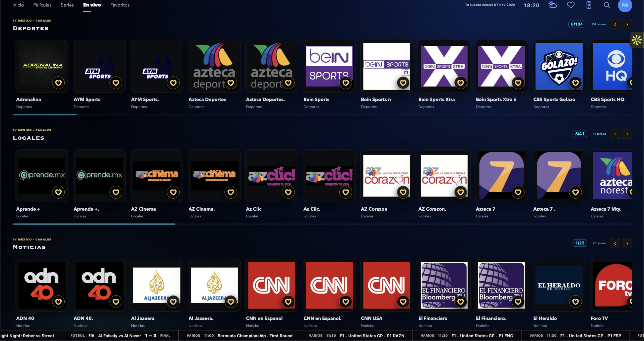This screenshot has height=341, width=644.
Task: Click ticker item Bermuda Championship · First Round
Action: tap(239, 336)
